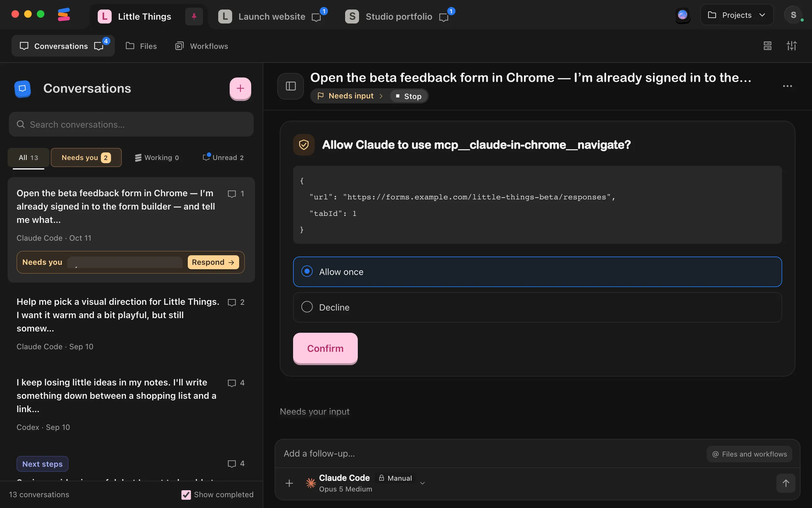812x508 pixels.
Task: Click the blue Conversations header icon
Action: click(23, 89)
